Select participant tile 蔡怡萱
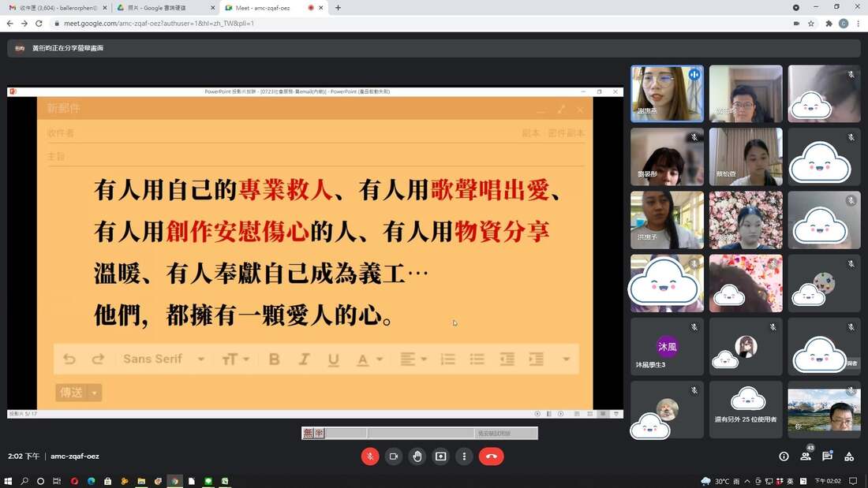The height and width of the screenshot is (488, 868). (746, 157)
